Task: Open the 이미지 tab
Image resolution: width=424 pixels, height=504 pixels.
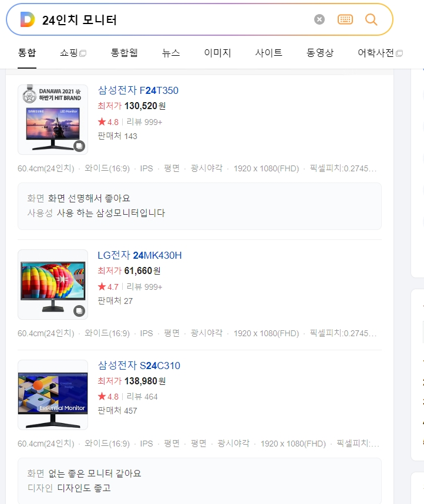Action: pyautogui.click(x=217, y=53)
